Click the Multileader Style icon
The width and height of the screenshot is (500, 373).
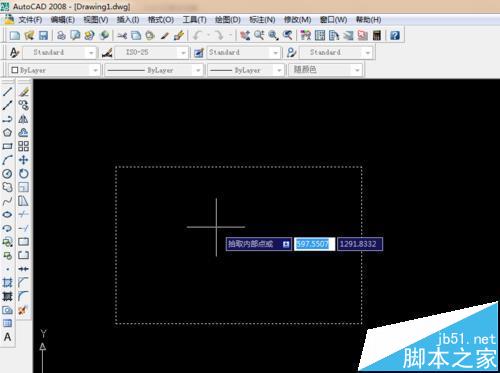291,53
